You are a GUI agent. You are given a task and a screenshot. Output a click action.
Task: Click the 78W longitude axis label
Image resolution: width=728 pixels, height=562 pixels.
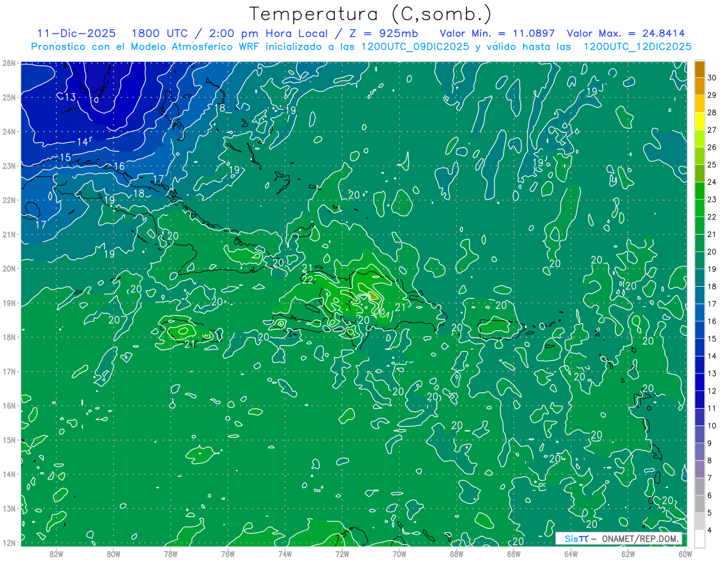tap(170, 554)
